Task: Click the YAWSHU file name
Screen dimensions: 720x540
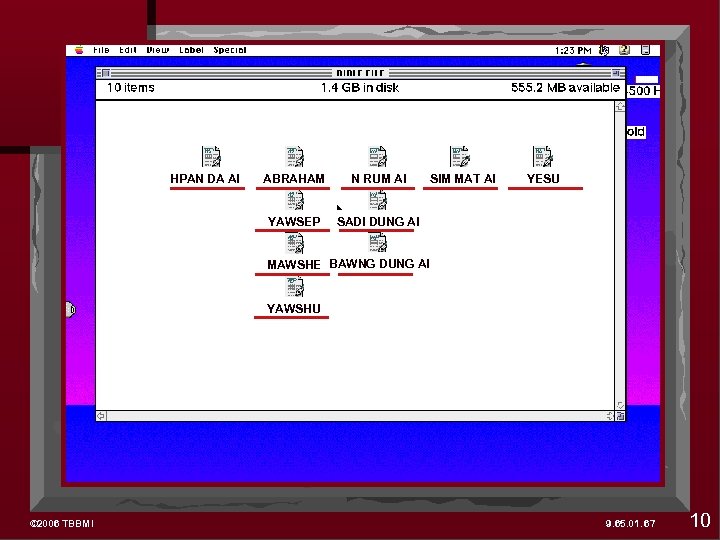Action: [x=294, y=309]
